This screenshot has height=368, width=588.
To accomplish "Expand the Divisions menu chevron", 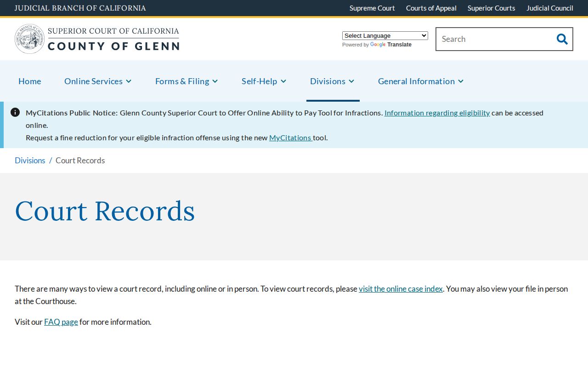I will click(351, 81).
